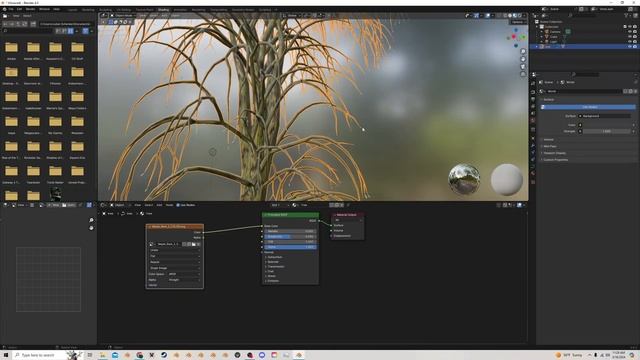Open Blender icon in Windows taskbar
640x360 pixels.
coord(299,355)
